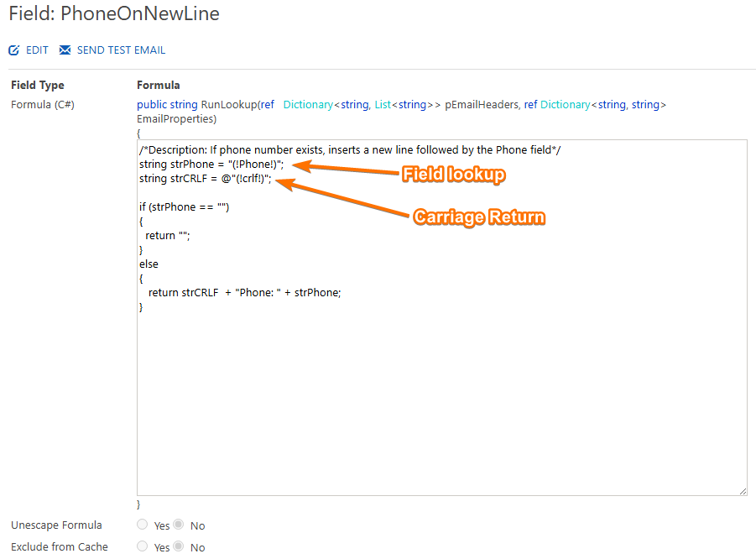
Task: Click the Field: PhoneOnNewLine heading
Action: click(x=114, y=14)
